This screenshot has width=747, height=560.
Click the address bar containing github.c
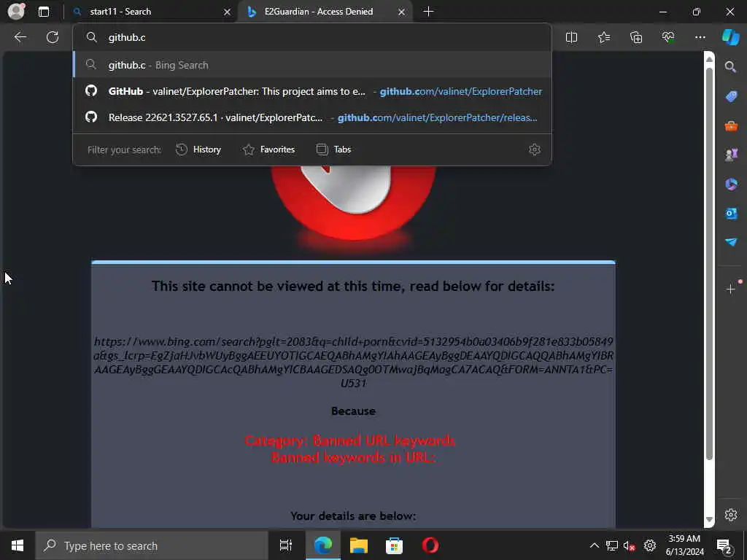point(312,38)
